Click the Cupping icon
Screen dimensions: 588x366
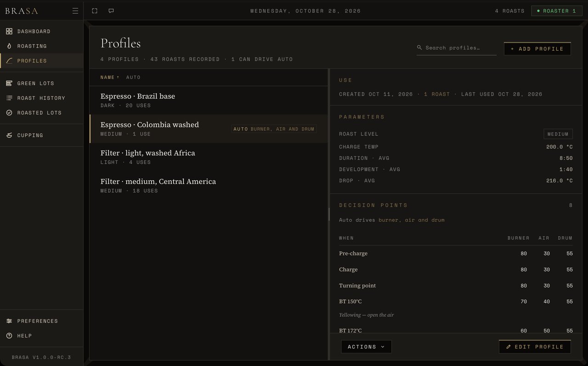(9, 135)
